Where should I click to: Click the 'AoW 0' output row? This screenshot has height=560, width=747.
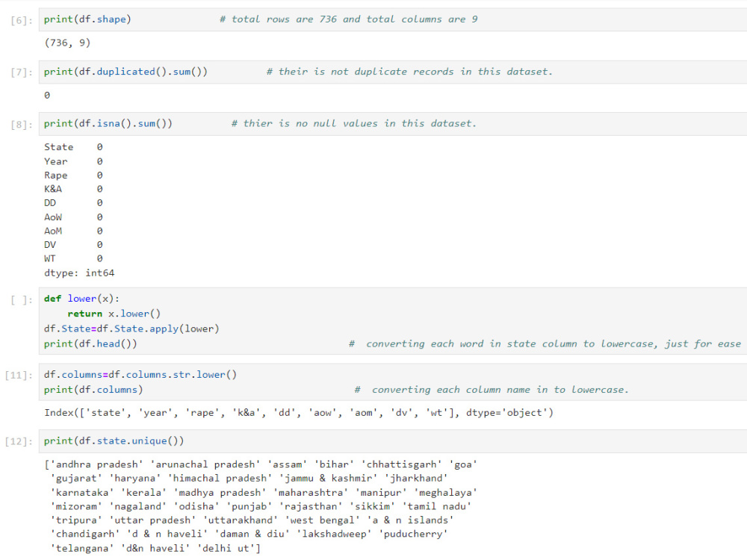[x=73, y=217]
